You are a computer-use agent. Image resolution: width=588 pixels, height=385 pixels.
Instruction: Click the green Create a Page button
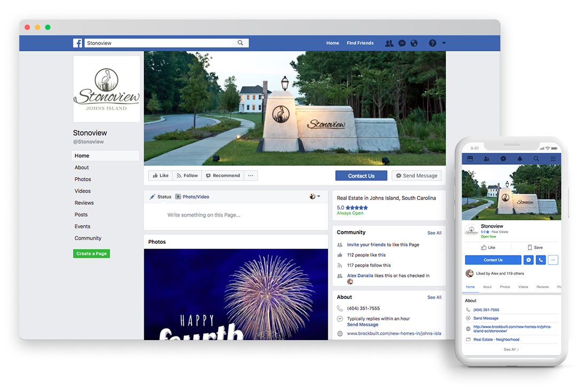pos(91,253)
